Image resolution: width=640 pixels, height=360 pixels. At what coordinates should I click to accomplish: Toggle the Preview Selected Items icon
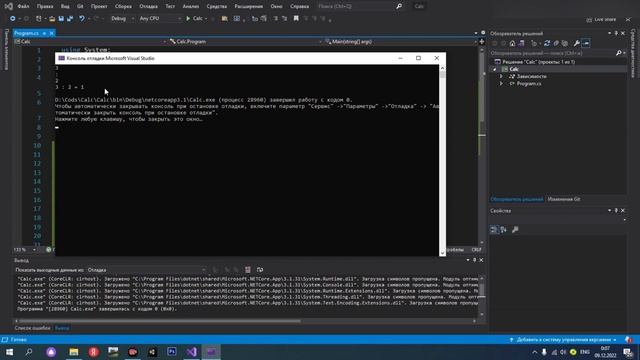coord(586,43)
